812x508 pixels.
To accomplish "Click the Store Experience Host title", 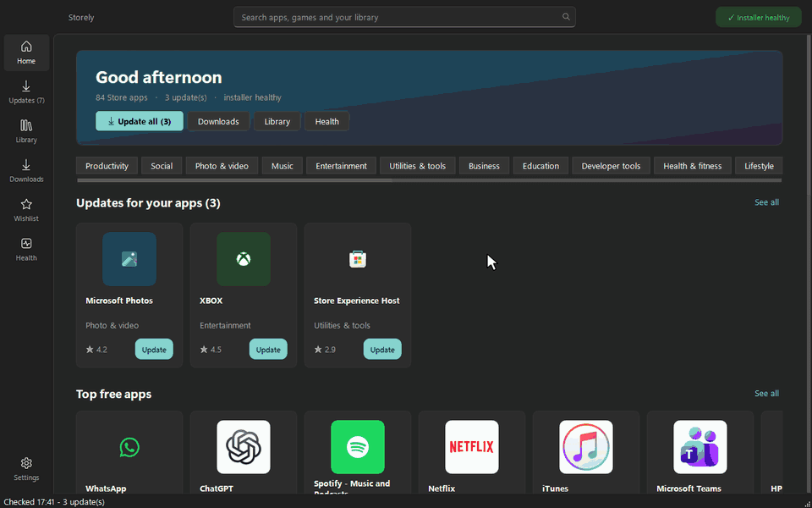I will click(x=357, y=301).
